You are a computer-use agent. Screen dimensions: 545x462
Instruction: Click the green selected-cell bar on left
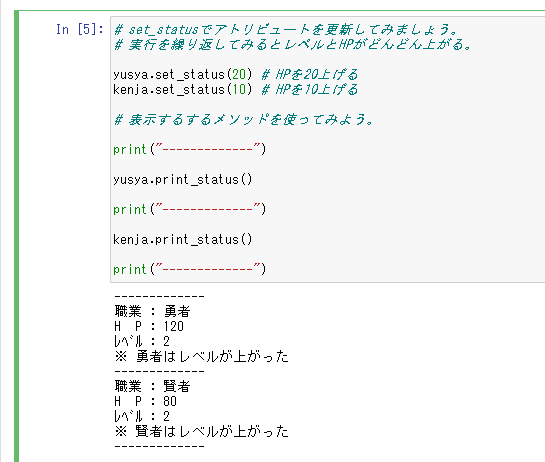pos(16,236)
